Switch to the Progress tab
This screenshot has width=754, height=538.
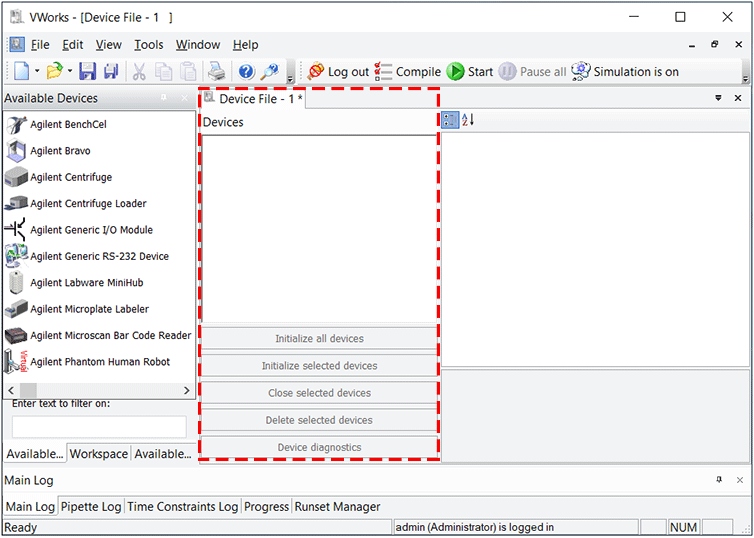[x=266, y=507]
